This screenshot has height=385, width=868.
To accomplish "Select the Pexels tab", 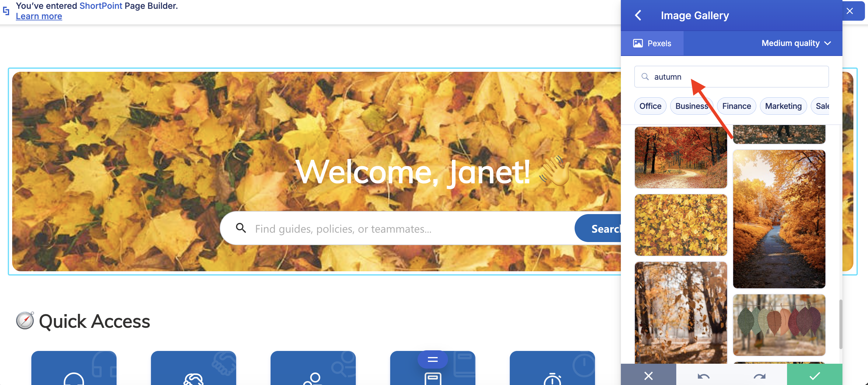I will click(x=652, y=43).
